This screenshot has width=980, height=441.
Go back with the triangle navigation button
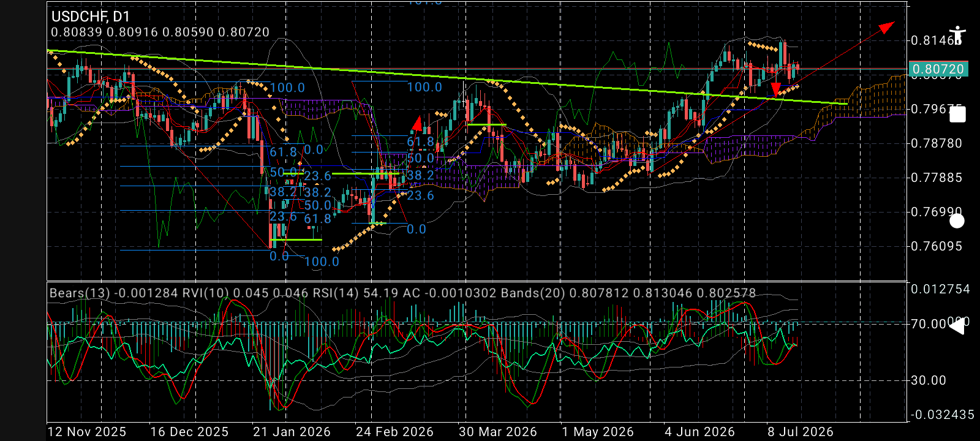(957, 326)
